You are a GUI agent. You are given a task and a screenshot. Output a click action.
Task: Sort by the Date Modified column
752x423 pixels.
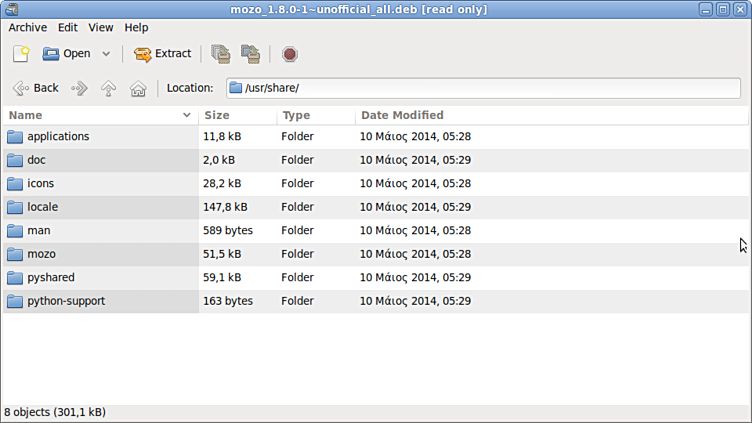point(402,115)
